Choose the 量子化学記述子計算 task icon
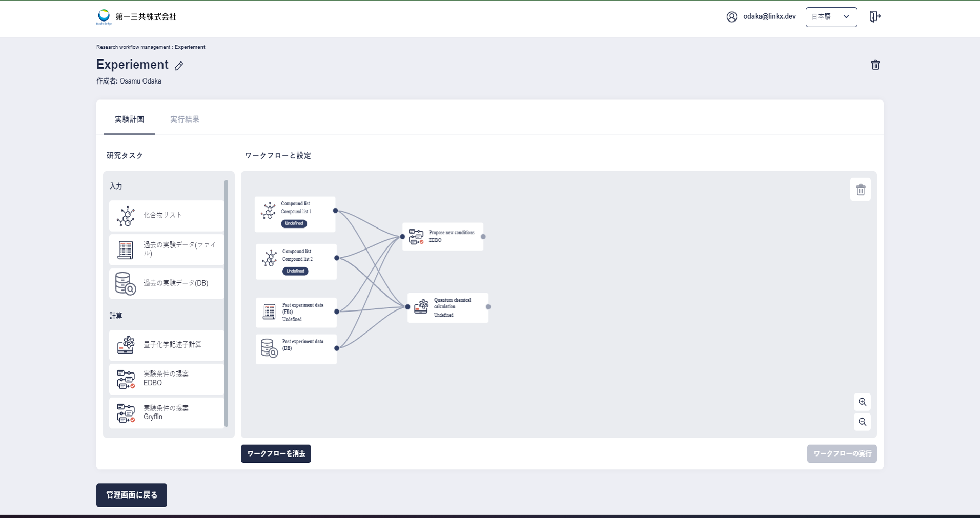 126,345
